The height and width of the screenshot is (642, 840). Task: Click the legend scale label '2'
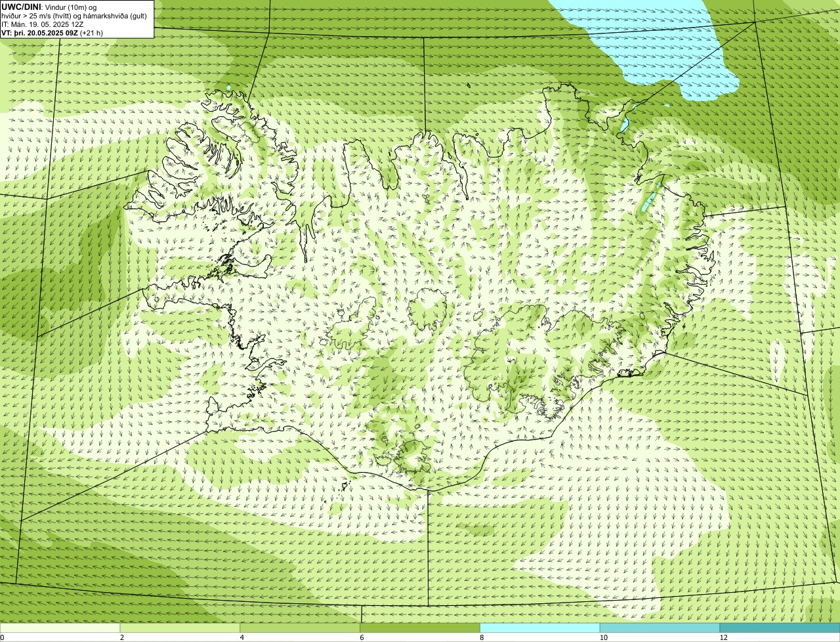pyautogui.click(x=122, y=637)
